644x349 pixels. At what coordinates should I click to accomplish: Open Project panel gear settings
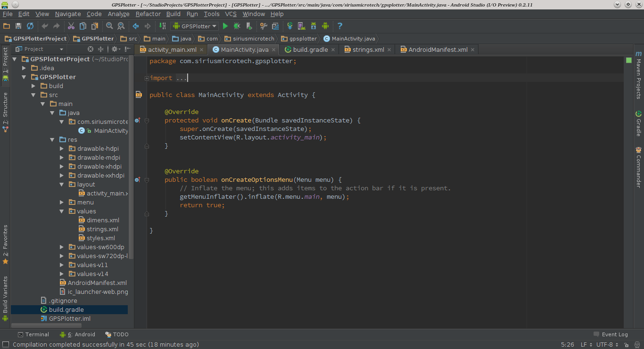tap(116, 49)
